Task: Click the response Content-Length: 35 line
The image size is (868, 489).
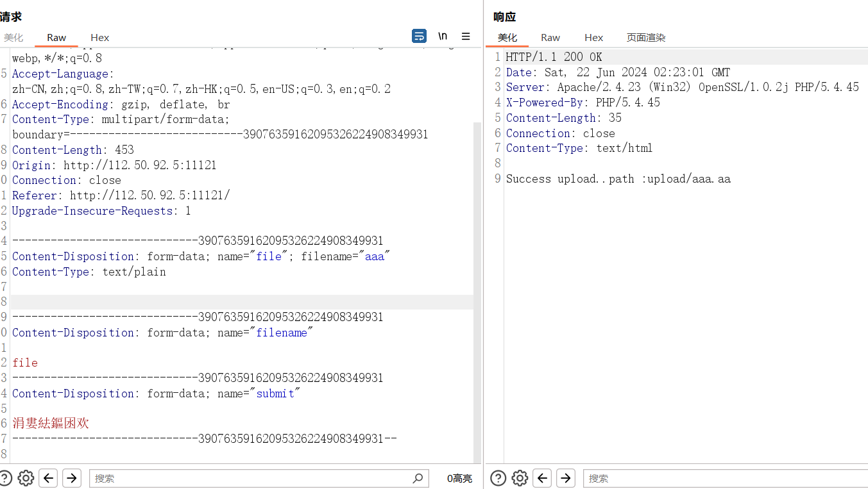Action: (x=564, y=118)
